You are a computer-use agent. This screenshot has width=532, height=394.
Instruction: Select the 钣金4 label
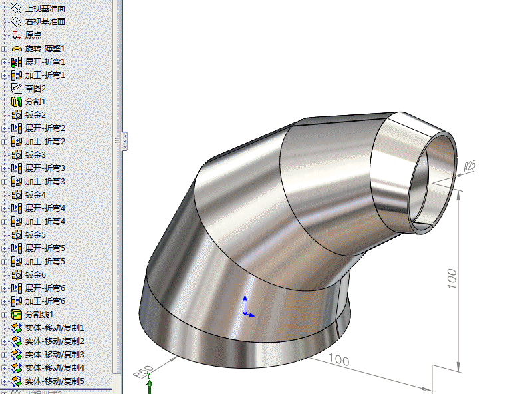pyautogui.click(x=35, y=195)
